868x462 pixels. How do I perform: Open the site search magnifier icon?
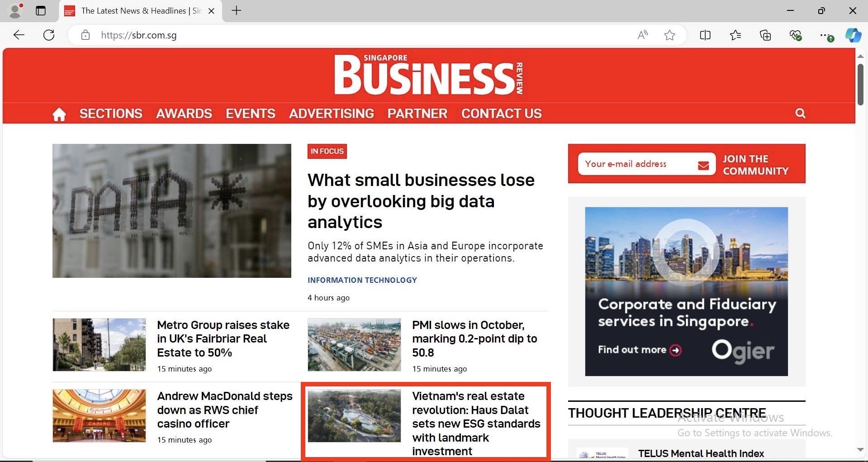click(800, 114)
